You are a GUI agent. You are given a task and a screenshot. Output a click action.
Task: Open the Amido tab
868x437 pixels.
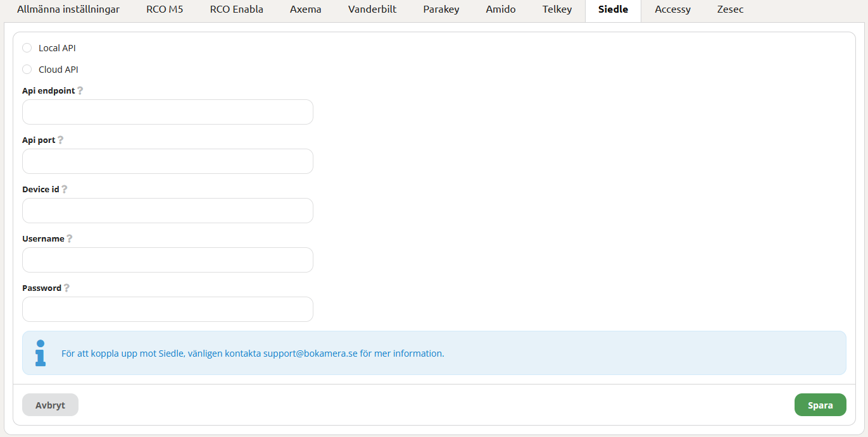tap(501, 9)
